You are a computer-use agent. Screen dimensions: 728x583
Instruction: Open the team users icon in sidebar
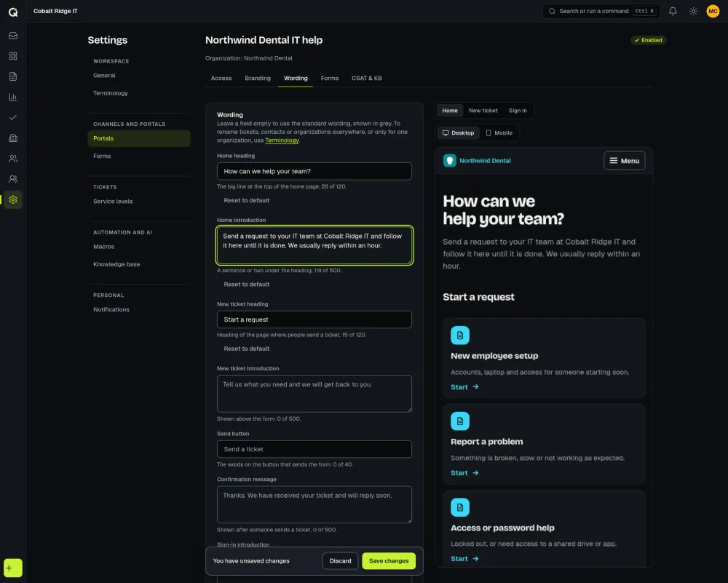coord(13,179)
